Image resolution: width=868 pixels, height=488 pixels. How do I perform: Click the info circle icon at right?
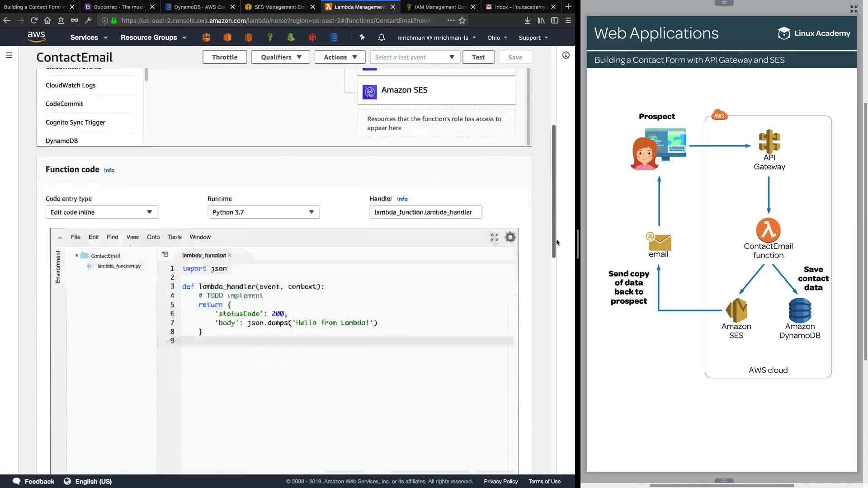click(566, 55)
